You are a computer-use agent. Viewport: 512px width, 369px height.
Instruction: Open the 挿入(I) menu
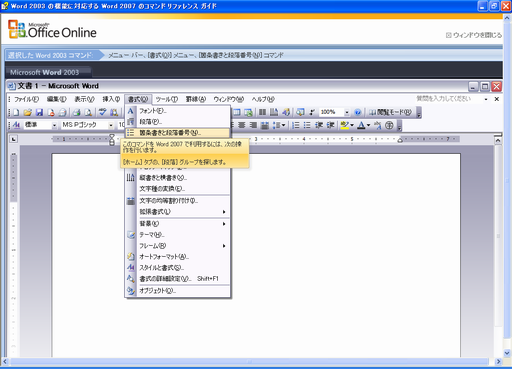[111, 99]
